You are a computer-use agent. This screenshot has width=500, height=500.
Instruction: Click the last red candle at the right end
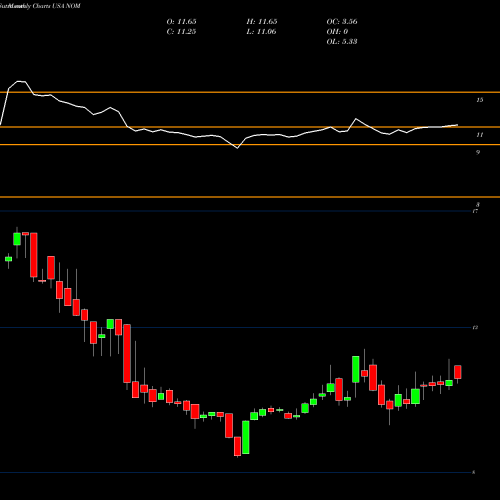458,372
